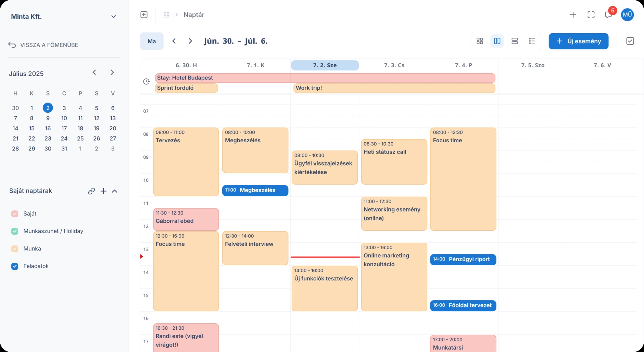Expand the Minta Kft. workspace dropdown
The width and height of the screenshot is (644, 352).
tap(114, 16)
